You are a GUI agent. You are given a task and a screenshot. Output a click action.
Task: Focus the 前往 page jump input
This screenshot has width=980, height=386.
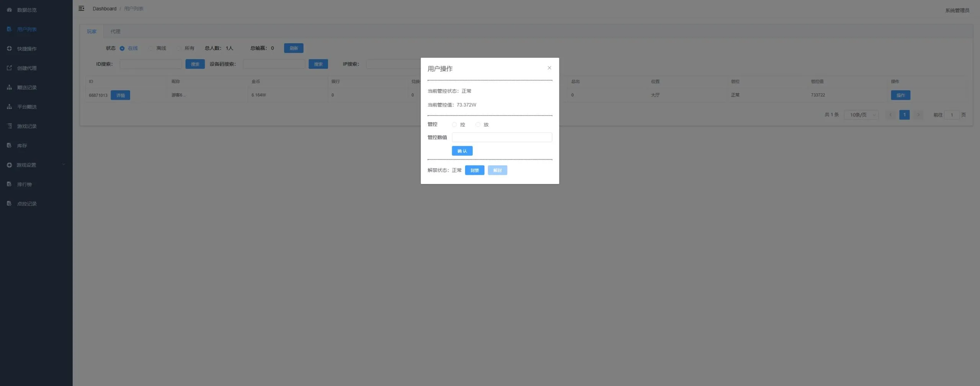952,115
